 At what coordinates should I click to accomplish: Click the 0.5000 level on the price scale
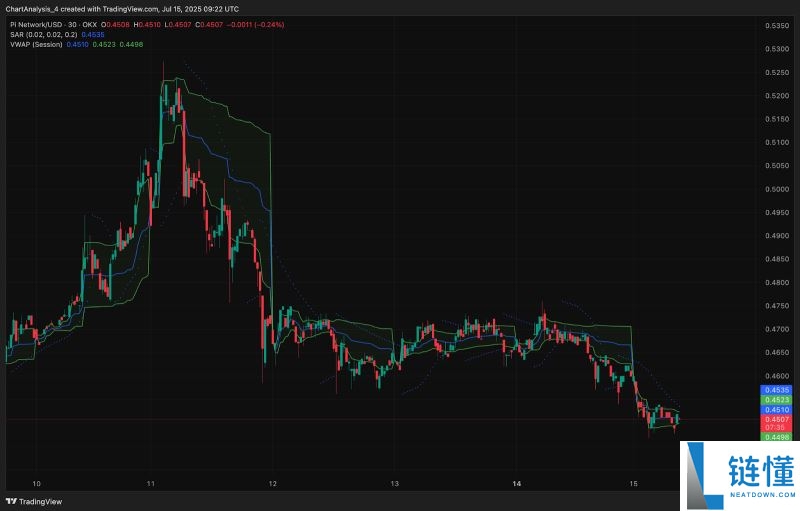point(777,189)
